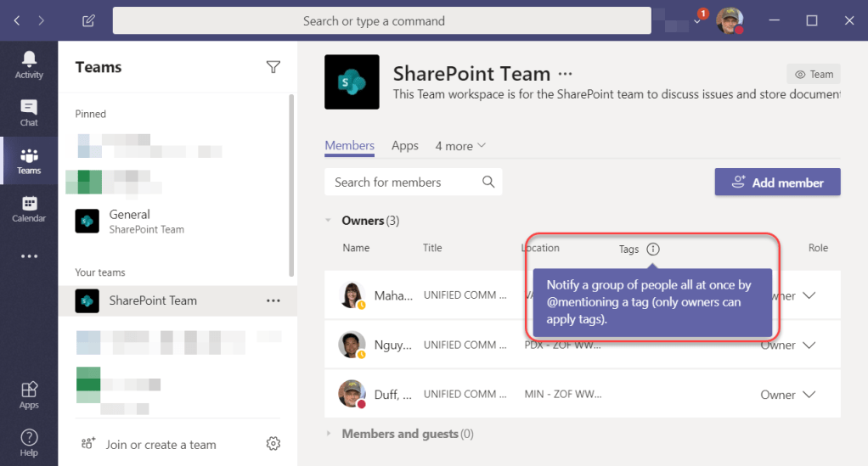The image size is (868, 466).
Task: Click Duff's location MIN - ZOF WW...
Action: 563,394
